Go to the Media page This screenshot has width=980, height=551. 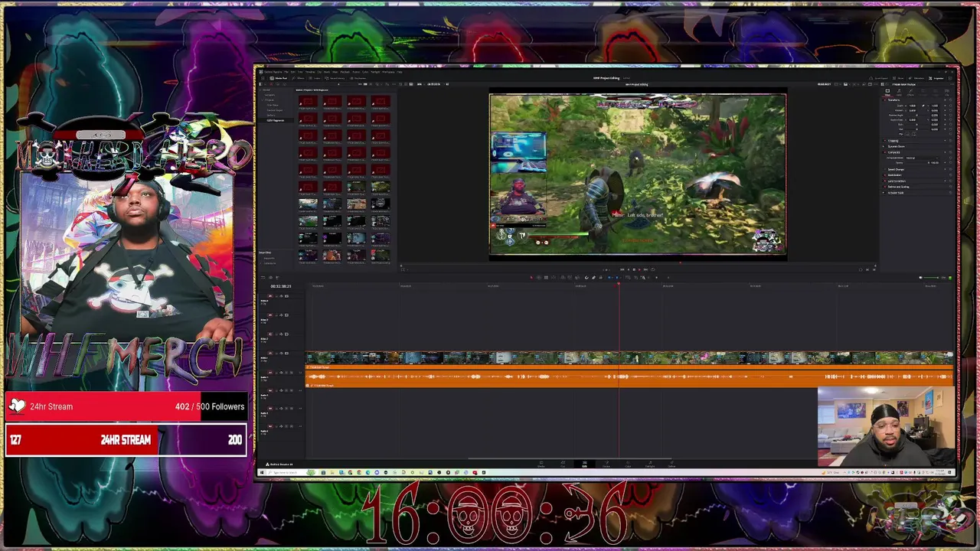point(541,464)
